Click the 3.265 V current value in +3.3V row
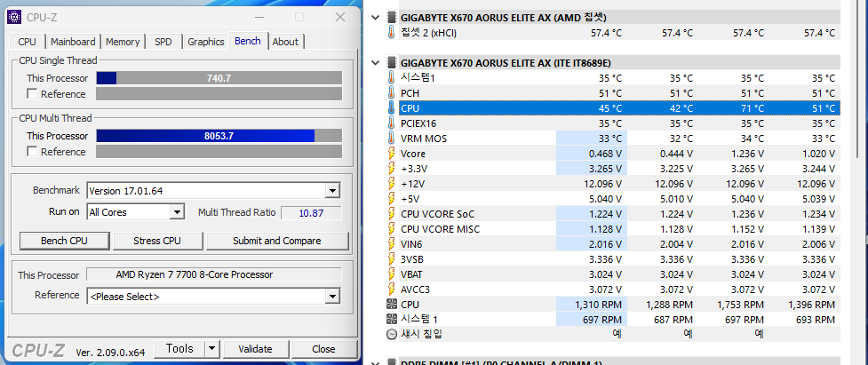 tap(605, 168)
